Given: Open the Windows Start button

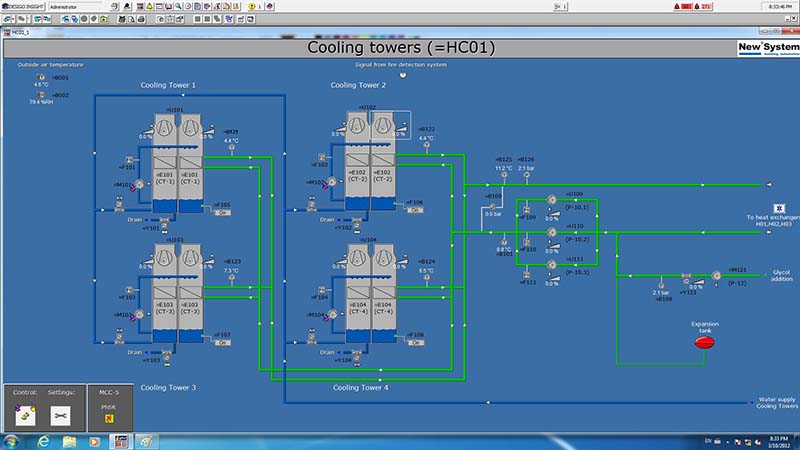Looking at the screenshot, I should [11, 441].
